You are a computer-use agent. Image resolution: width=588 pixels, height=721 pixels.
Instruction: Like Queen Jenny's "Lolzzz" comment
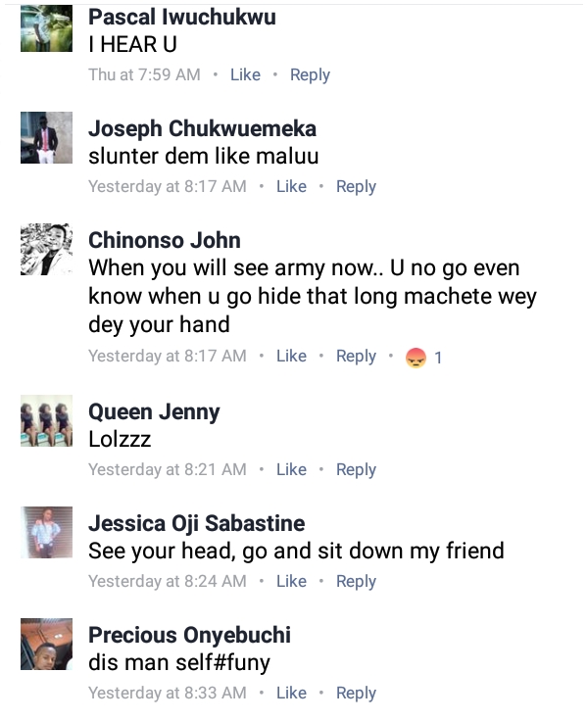[291, 469]
